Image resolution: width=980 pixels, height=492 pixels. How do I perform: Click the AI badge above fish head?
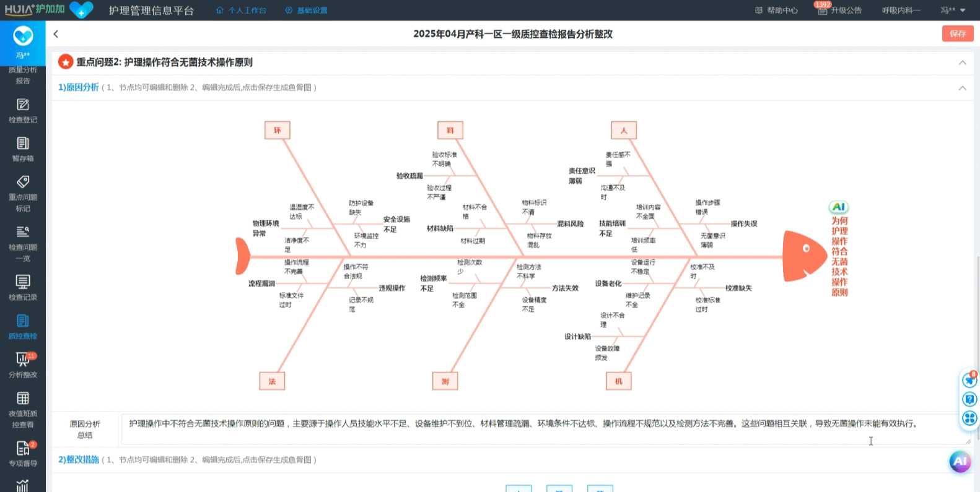[838, 207]
